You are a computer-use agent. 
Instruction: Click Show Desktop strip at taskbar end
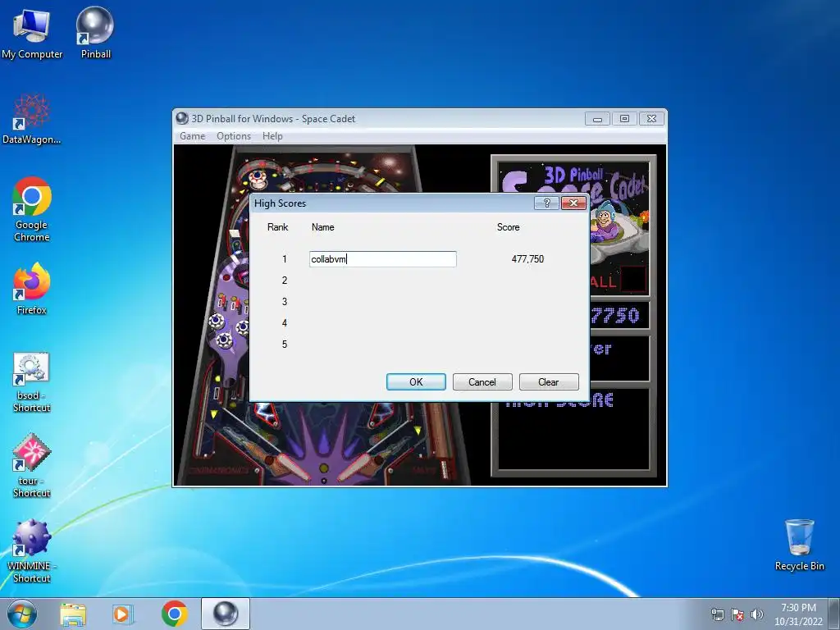point(835,614)
